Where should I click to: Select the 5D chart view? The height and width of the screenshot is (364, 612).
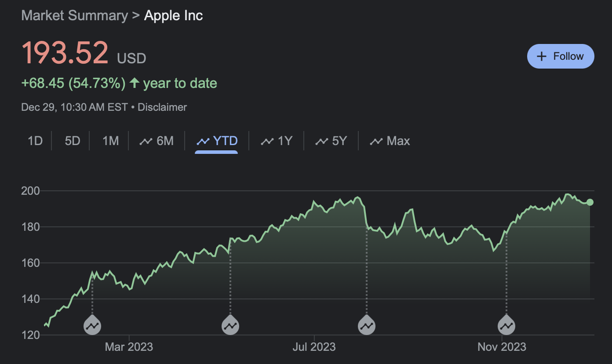(71, 141)
